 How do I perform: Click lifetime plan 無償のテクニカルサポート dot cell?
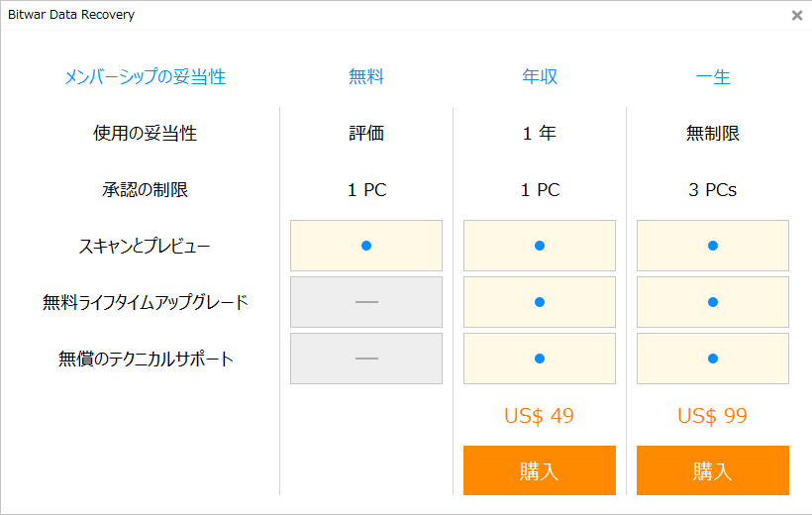713,359
